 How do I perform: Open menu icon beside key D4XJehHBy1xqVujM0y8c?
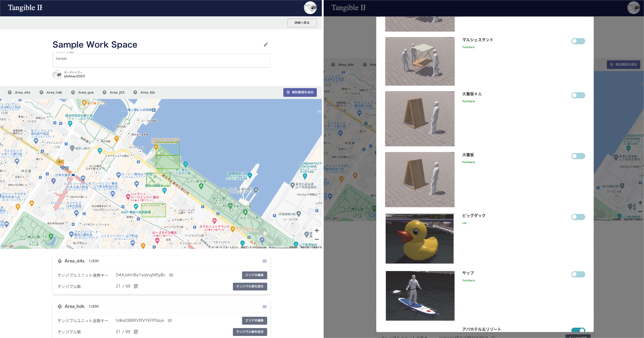click(171, 275)
